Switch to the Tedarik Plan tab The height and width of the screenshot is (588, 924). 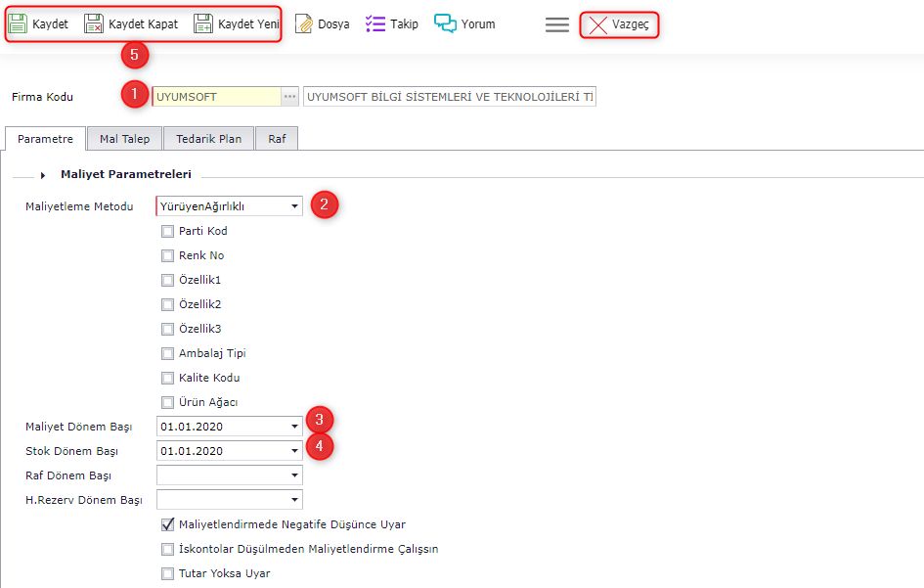(208, 139)
